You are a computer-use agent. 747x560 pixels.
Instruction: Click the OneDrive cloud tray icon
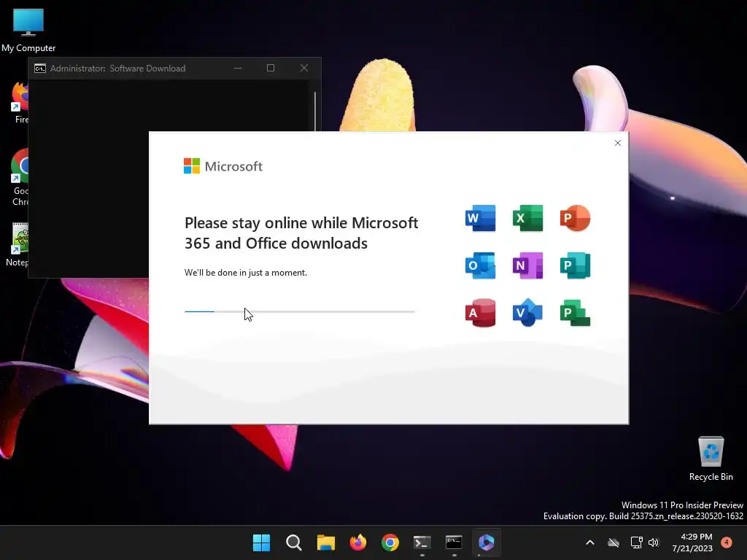click(614, 542)
